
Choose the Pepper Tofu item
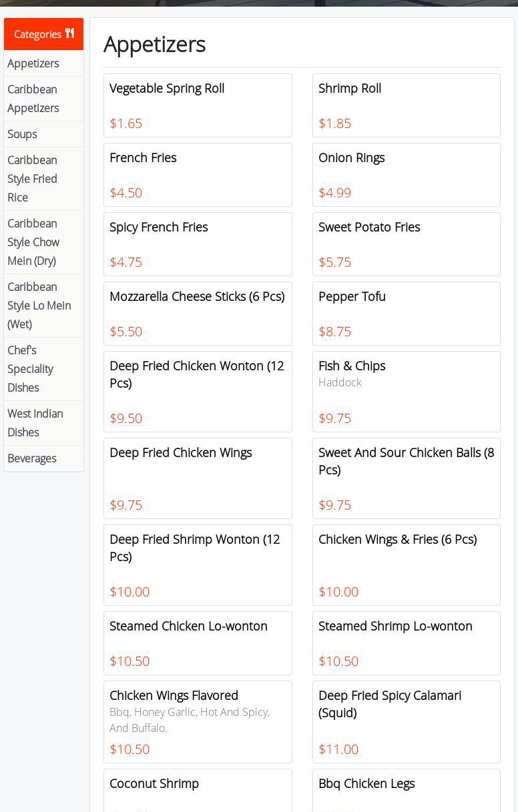pos(406,314)
